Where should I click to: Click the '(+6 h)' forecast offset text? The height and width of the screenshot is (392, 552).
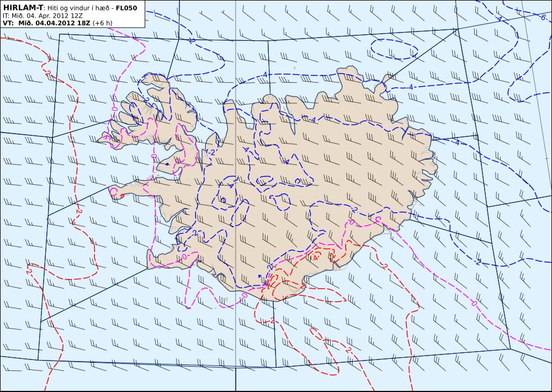point(102,23)
